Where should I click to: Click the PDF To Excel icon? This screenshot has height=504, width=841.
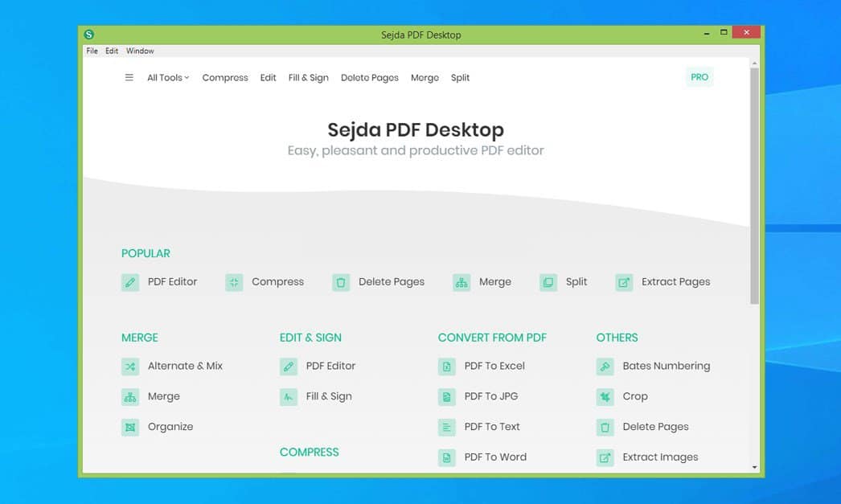[446, 367]
